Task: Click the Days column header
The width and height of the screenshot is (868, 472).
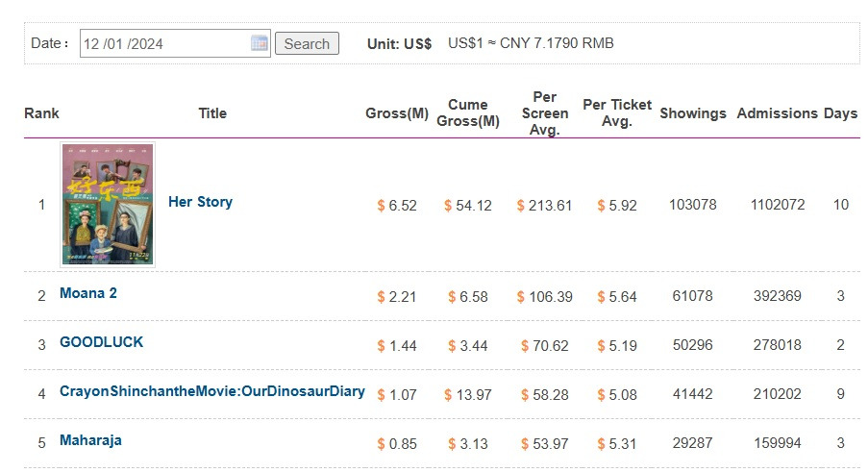Action: [840, 113]
